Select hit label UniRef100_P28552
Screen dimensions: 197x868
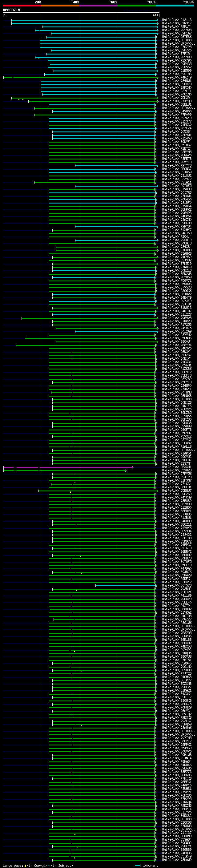point(176,67)
